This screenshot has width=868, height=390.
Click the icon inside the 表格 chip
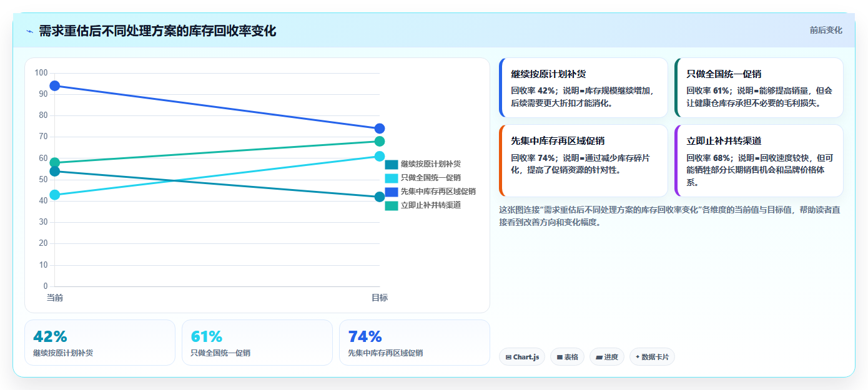pos(560,358)
